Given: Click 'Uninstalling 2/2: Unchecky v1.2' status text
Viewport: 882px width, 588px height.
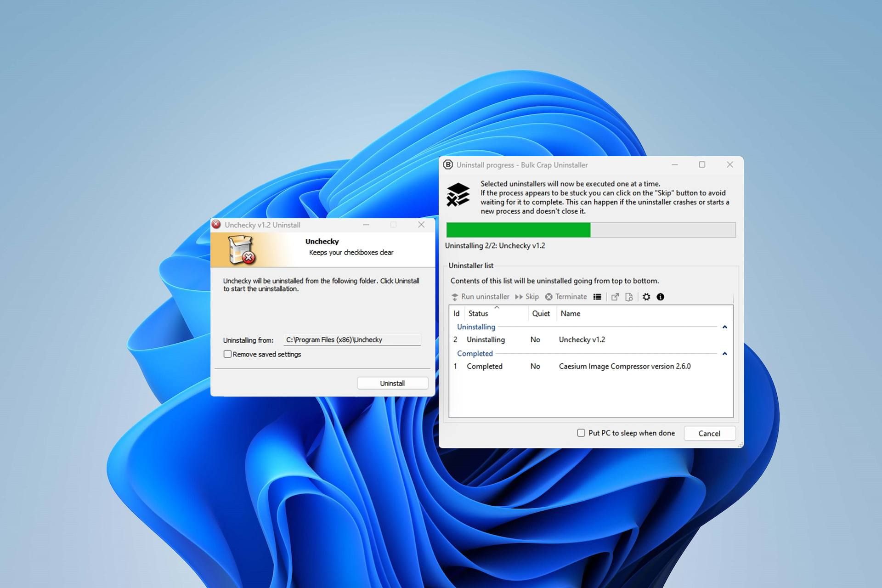Looking at the screenshot, I should pos(495,246).
